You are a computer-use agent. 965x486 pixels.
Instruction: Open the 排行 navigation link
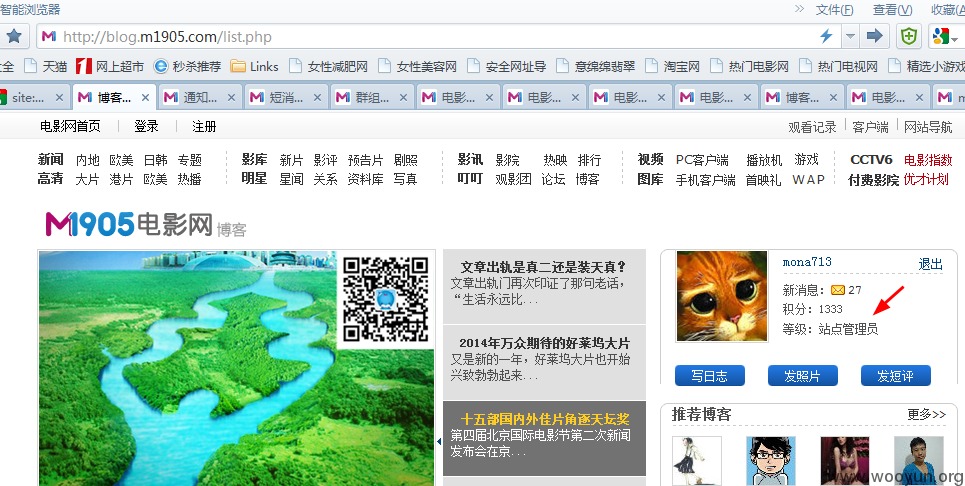589,160
